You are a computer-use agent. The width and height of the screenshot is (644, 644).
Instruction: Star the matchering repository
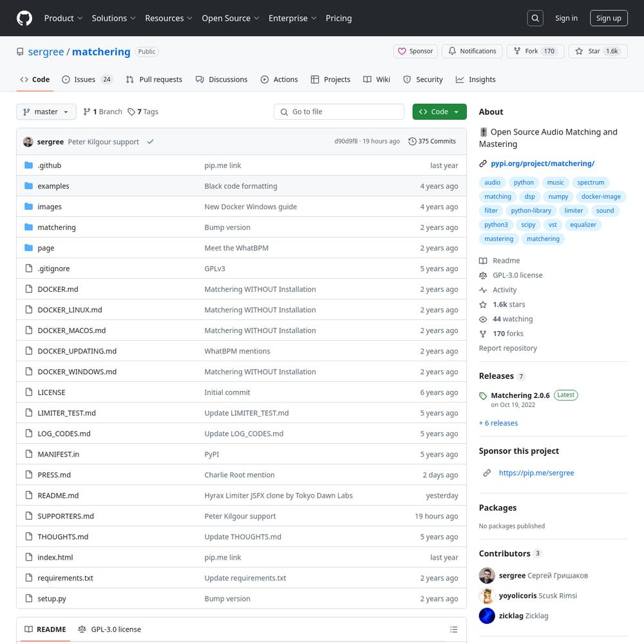pyautogui.click(x=598, y=51)
